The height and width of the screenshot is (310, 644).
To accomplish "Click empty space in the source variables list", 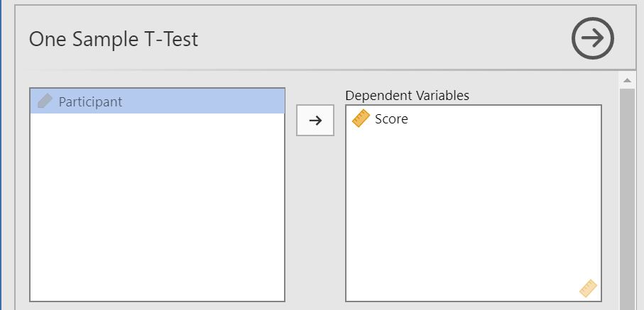I will [157, 206].
